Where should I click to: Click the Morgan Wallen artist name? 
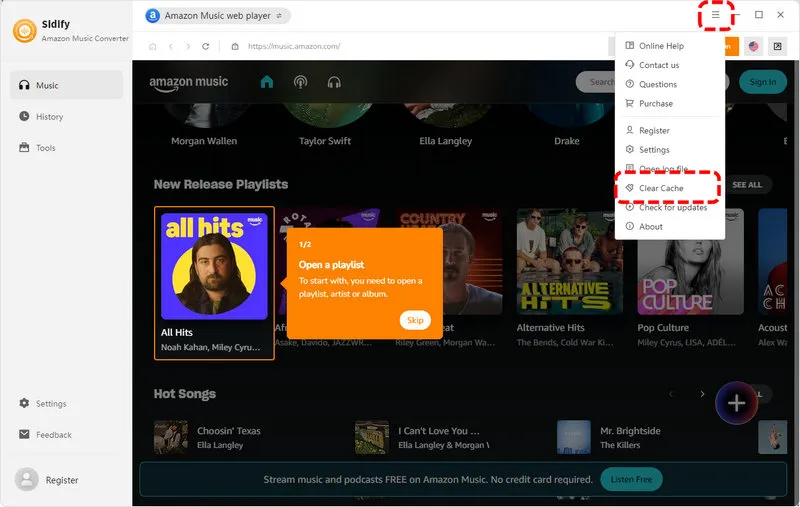[x=204, y=141]
